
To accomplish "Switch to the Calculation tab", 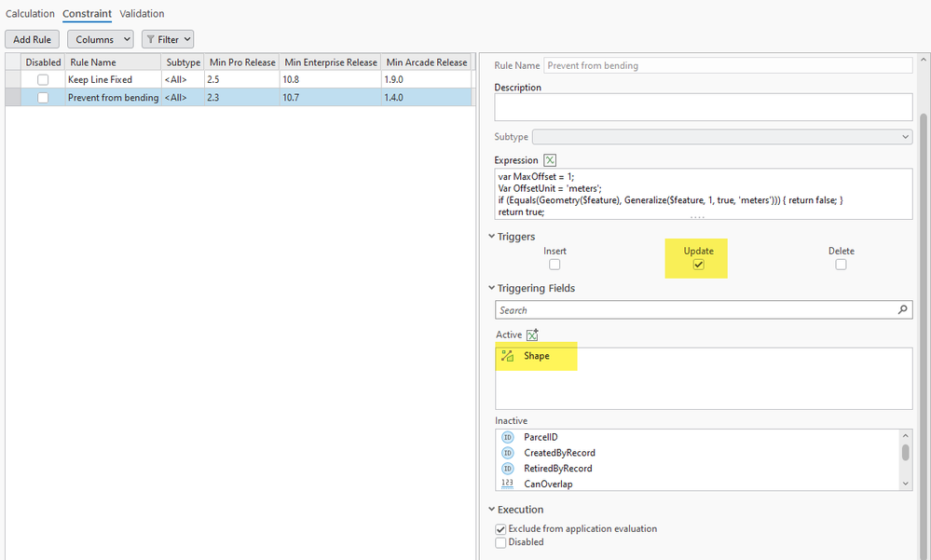I will (30, 13).
